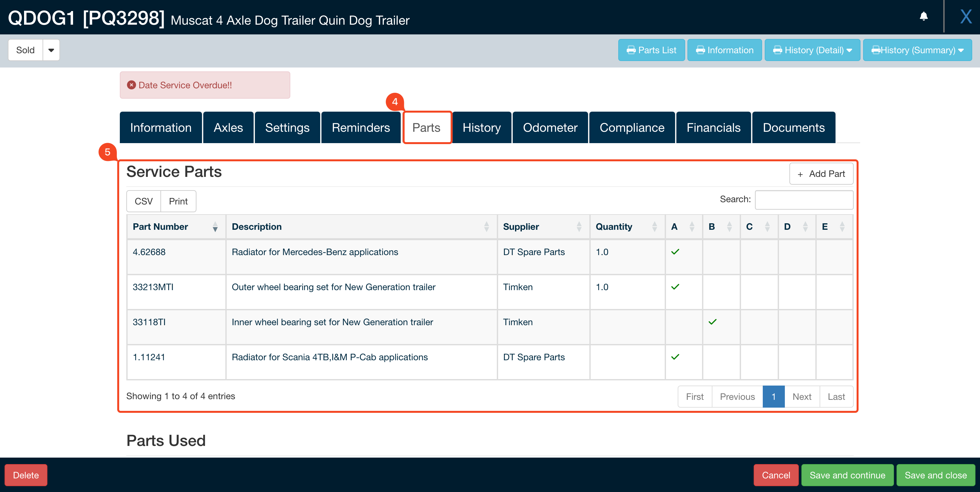Open the Compliance tab

pyautogui.click(x=632, y=127)
